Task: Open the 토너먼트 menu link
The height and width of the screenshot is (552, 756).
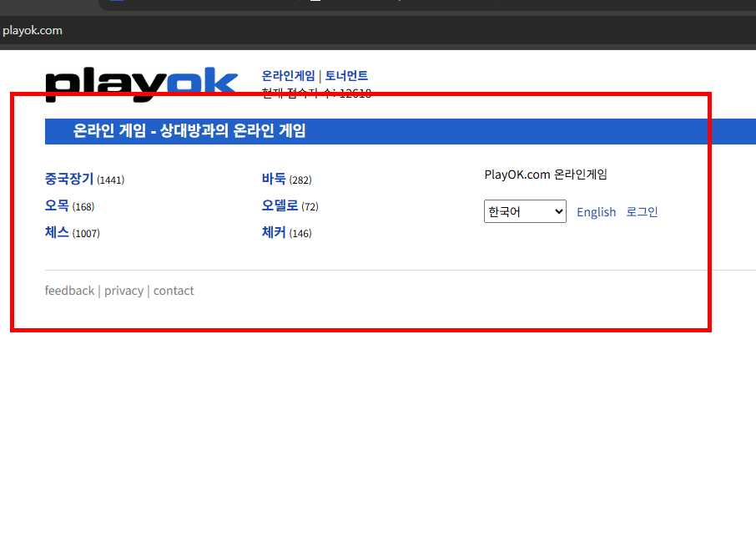Action: click(x=346, y=75)
